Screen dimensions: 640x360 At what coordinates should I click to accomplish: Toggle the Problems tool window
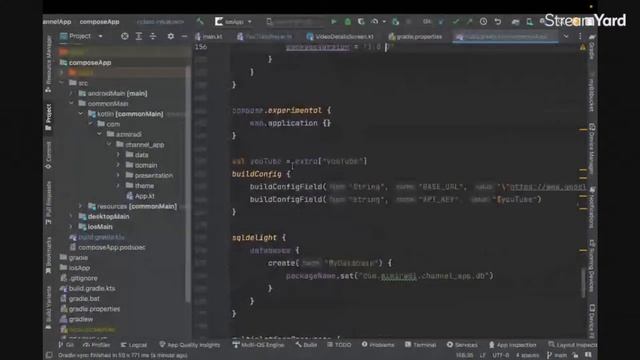point(378,345)
